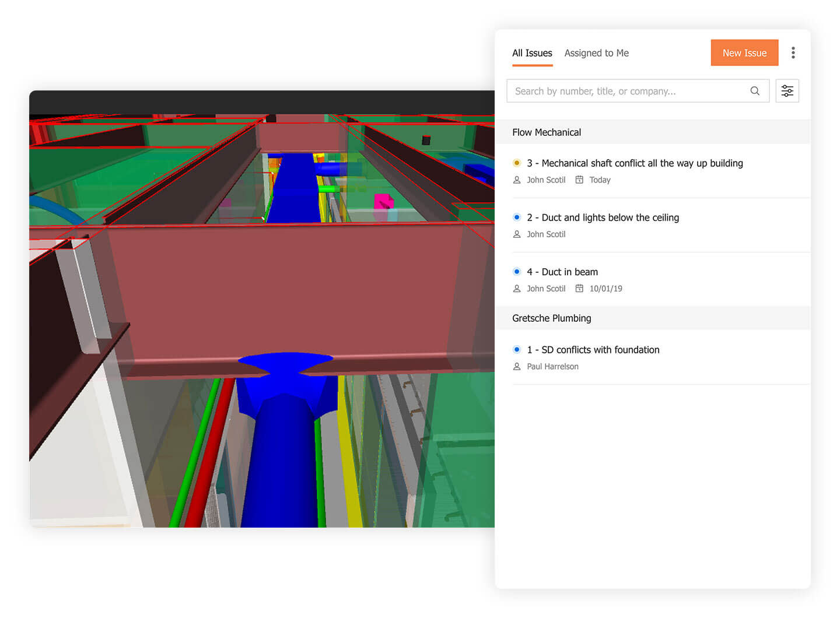Create a New Issue
The height and width of the screenshot is (618, 840).
[744, 53]
